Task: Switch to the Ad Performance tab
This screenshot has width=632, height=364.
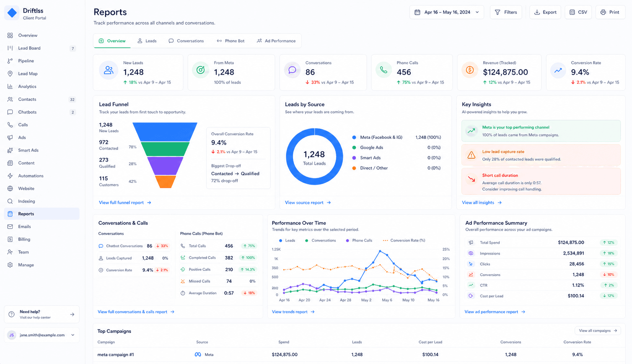Action: [276, 41]
